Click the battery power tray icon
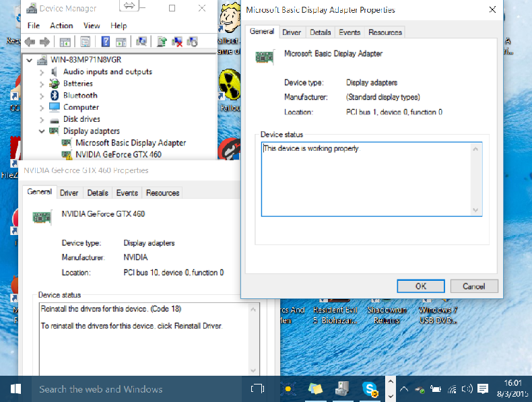The height and width of the screenshot is (402, 532). [436, 389]
